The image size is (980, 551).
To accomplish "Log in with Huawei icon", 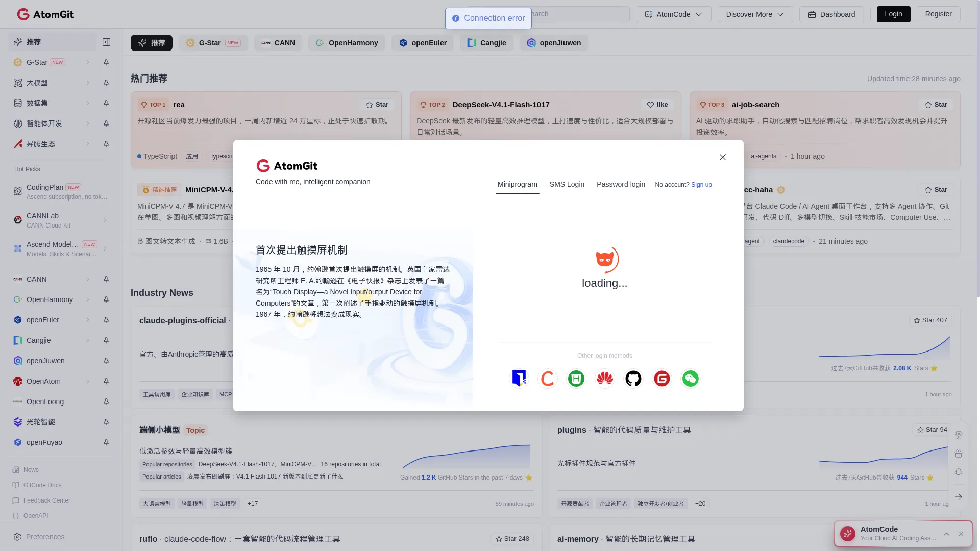I will 604,379.
